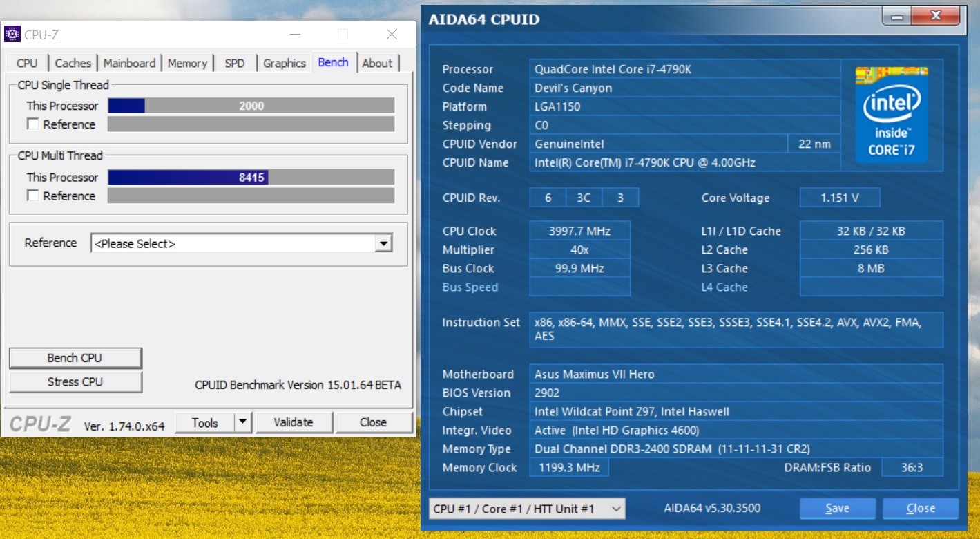Click the Single Thread score bar showing 2000
Screen dimensions: 980x539
pyautogui.click(x=251, y=106)
